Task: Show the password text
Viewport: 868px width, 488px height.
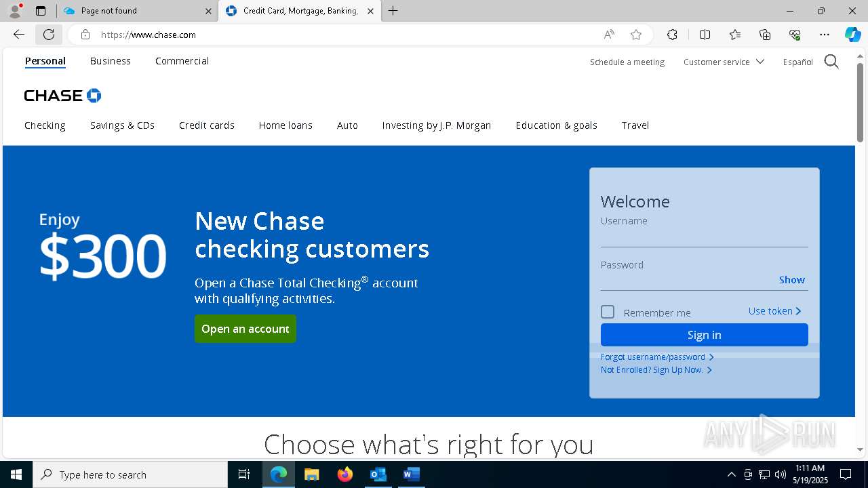Action: (x=792, y=280)
